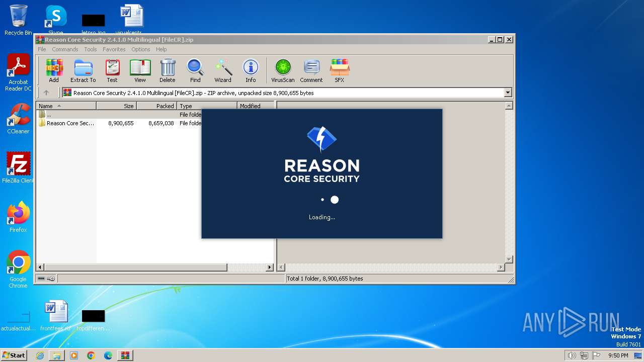Sort list by Size column
Image resolution: width=644 pixels, height=362 pixels.
coord(117,106)
